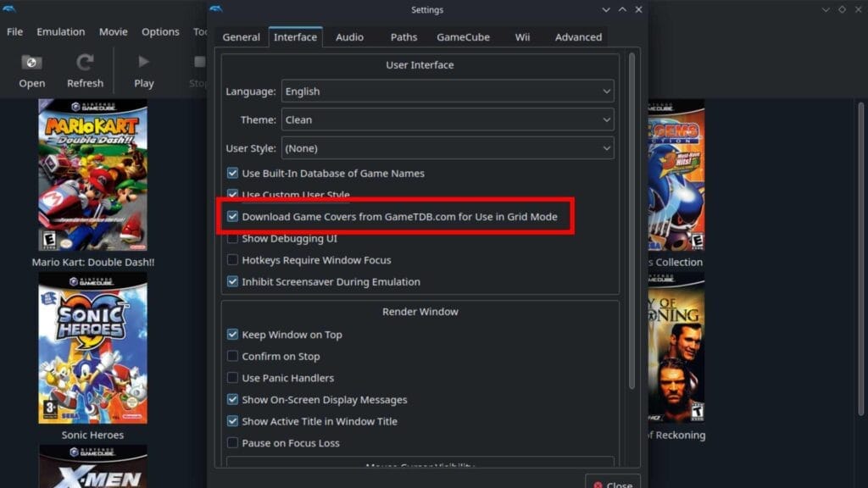Select the Sonic Gems Collection cover
The height and width of the screenshot is (488, 868).
pyautogui.click(x=676, y=175)
